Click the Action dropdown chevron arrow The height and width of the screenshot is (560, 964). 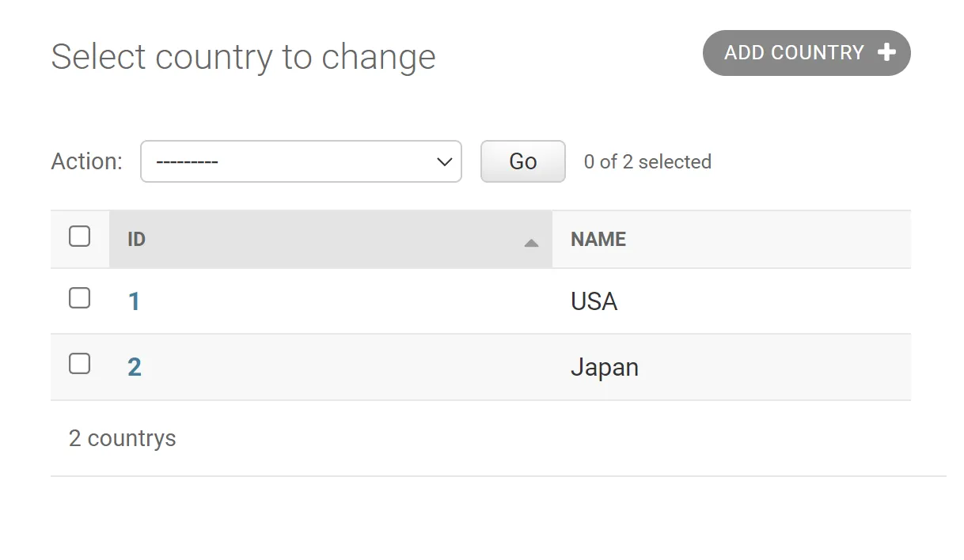(x=444, y=161)
